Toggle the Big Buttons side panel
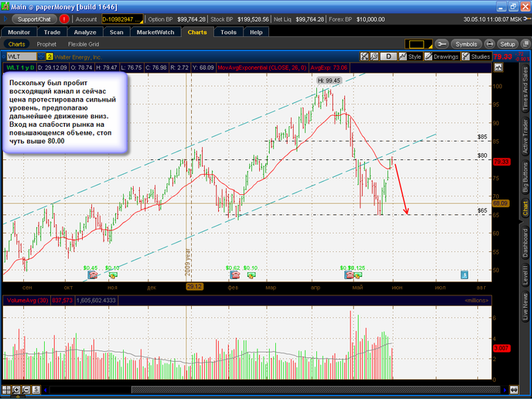 pos(525,177)
